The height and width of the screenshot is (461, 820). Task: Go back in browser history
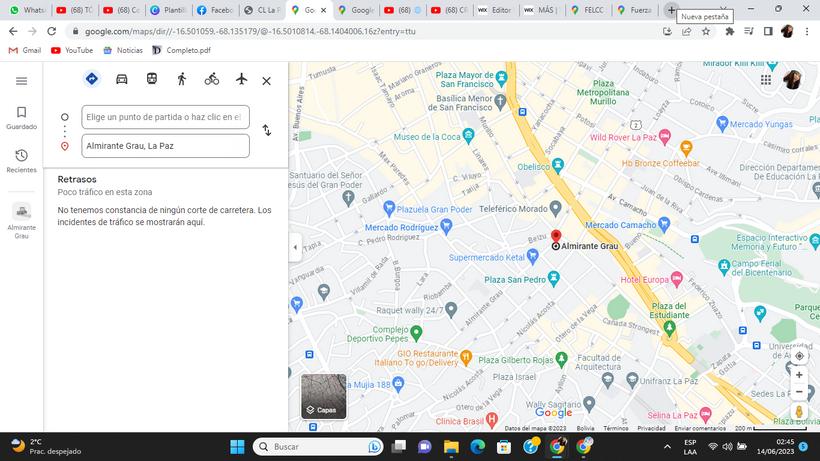pos(13,31)
